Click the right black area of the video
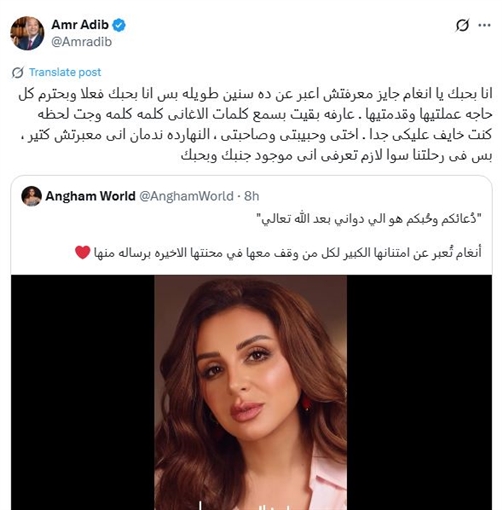Viewport: 502px width, 510px height. [x=419, y=392]
